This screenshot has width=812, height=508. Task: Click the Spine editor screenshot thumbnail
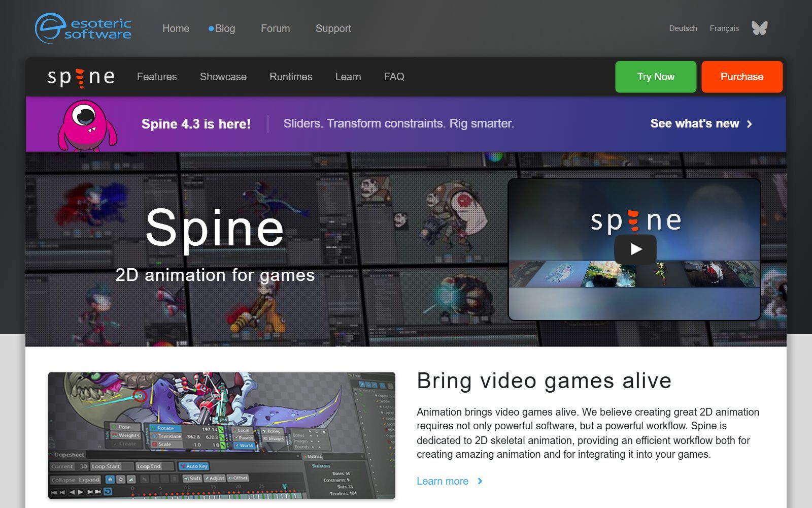222,435
